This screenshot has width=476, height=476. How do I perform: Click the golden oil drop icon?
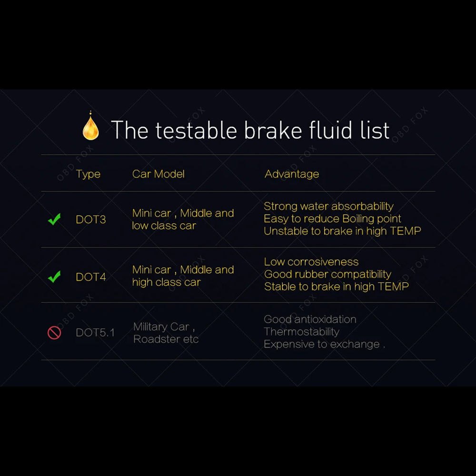coord(90,126)
